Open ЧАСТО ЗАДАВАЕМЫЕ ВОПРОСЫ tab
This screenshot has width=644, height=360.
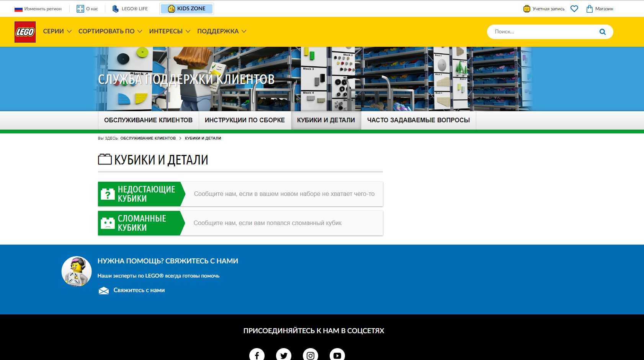click(418, 120)
